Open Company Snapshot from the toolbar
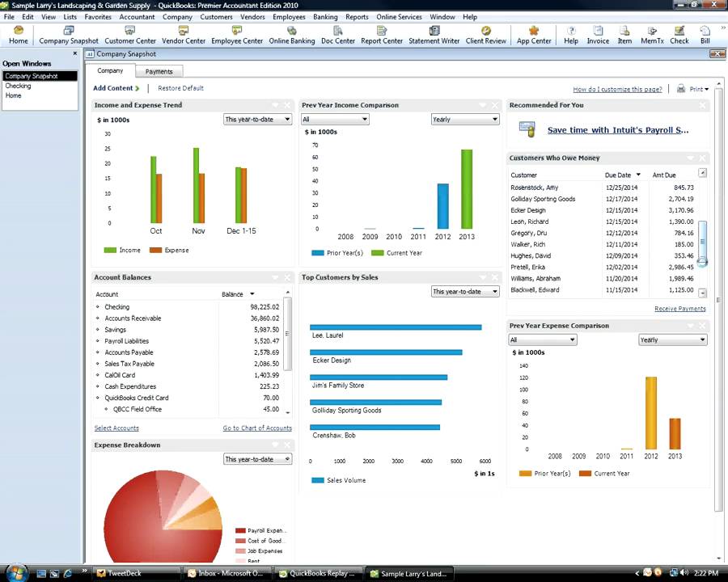The width and height of the screenshot is (728, 582). 69,36
